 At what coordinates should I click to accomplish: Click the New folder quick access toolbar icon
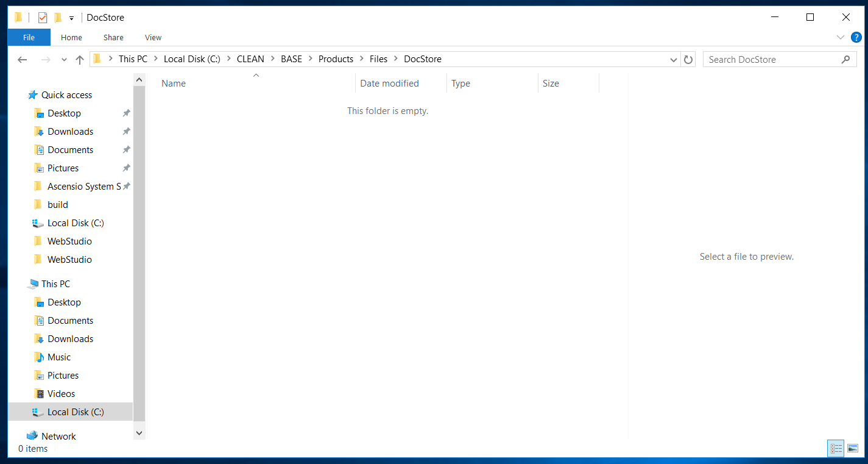(58, 18)
